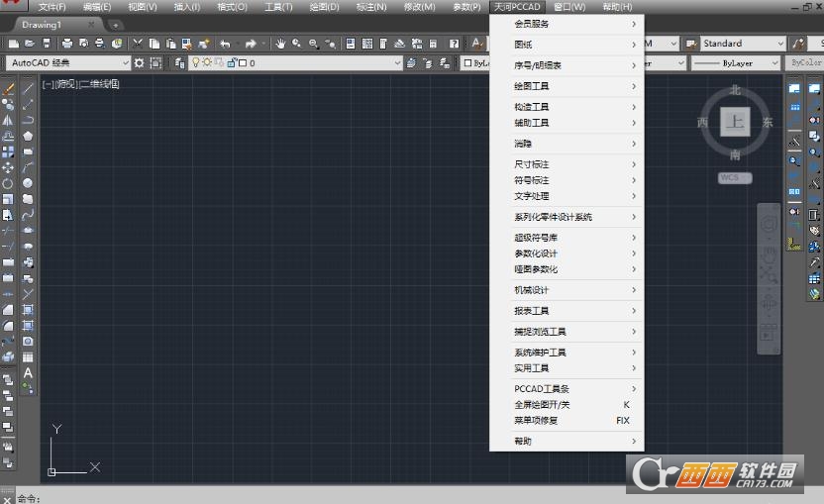Click the Open file icon
The height and width of the screenshot is (504, 824).
pyautogui.click(x=30, y=44)
